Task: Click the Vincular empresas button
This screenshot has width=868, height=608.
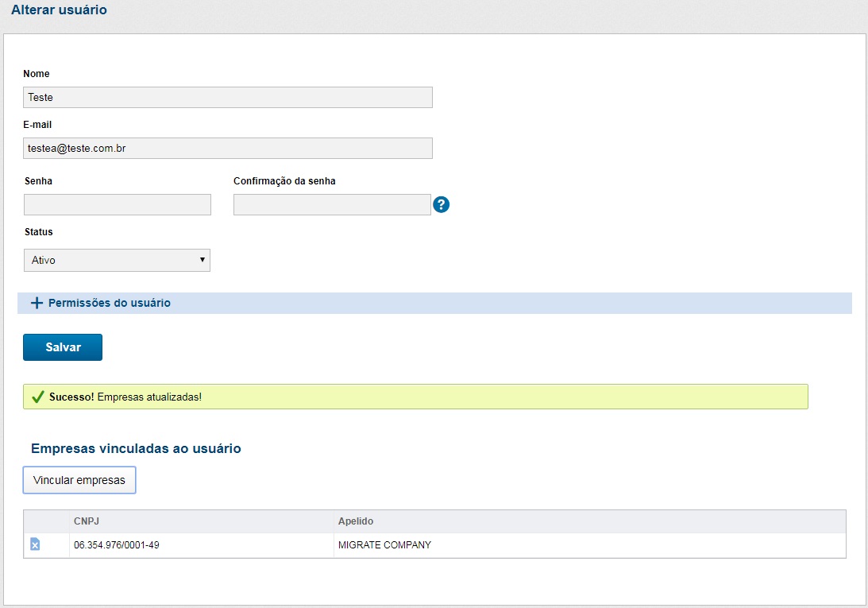Action: tap(79, 480)
